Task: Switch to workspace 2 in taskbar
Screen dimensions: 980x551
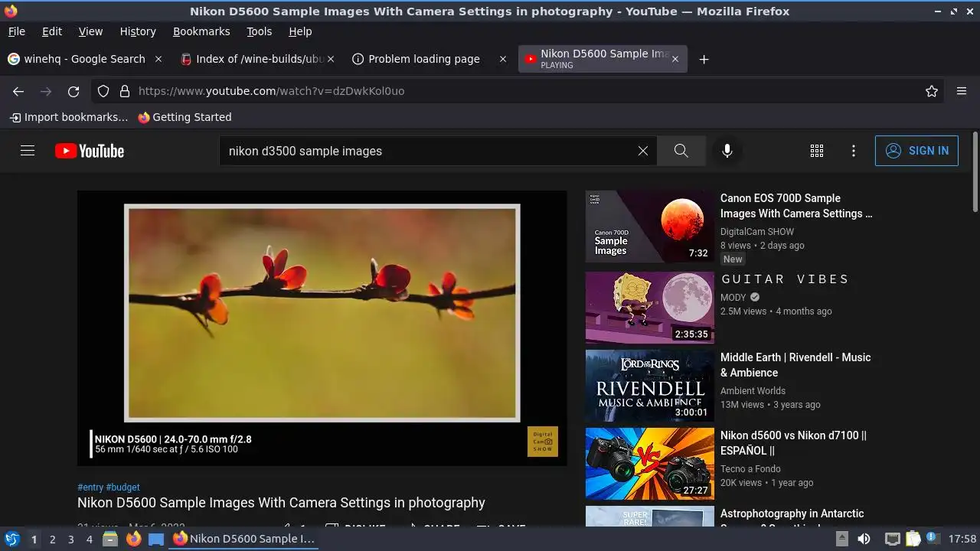Action: pyautogui.click(x=52, y=539)
